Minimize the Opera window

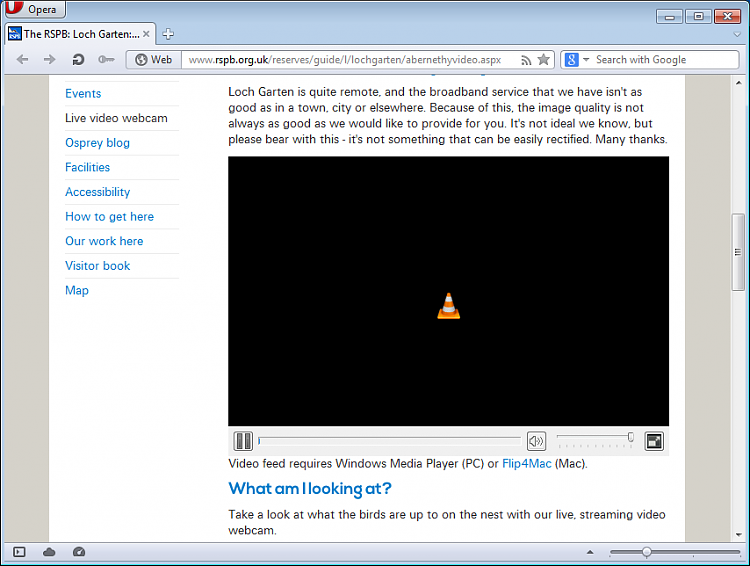point(670,17)
